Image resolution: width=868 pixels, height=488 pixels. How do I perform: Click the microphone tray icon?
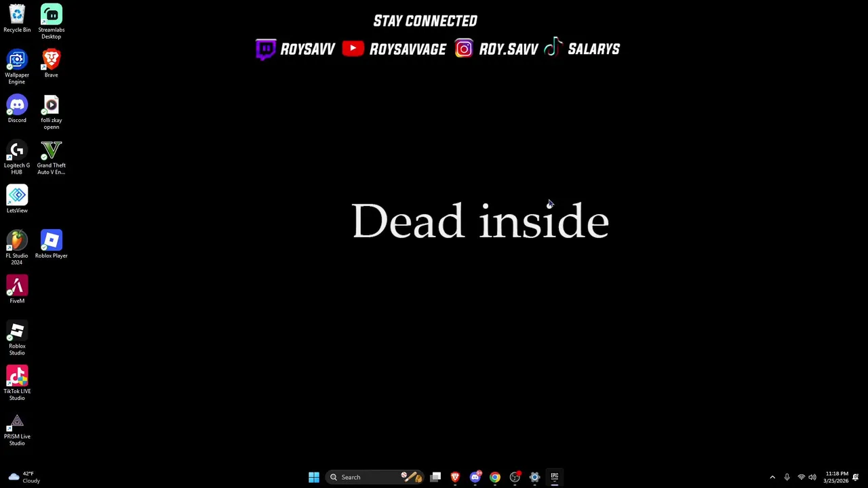point(787,477)
